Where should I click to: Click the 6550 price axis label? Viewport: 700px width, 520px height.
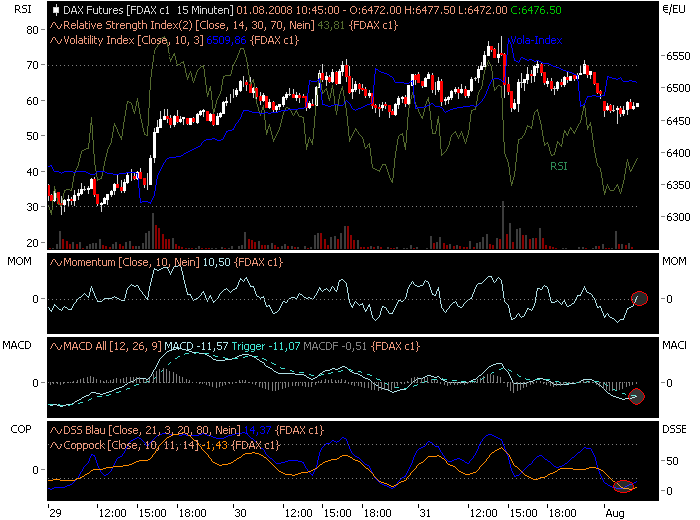(x=678, y=57)
